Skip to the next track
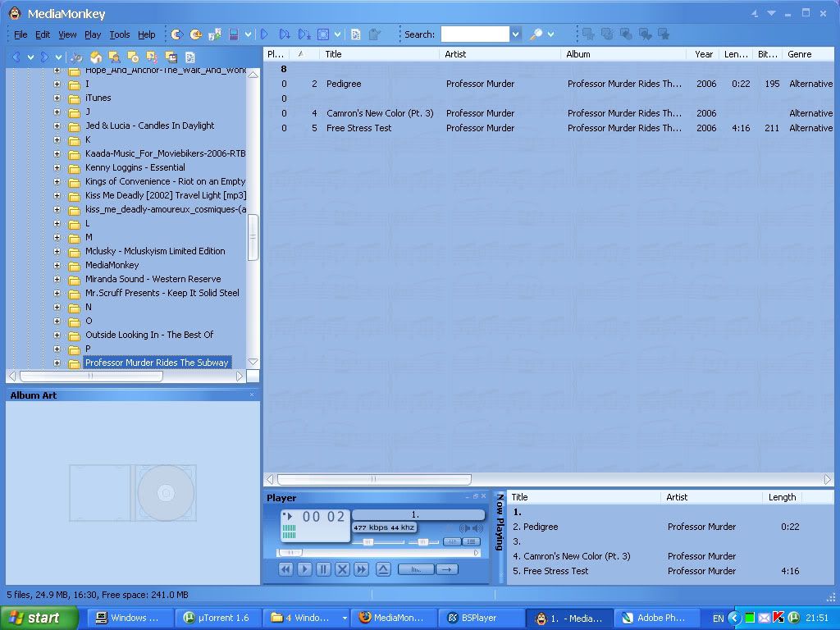The image size is (840, 630). pyautogui.click(x=361, y=569)
